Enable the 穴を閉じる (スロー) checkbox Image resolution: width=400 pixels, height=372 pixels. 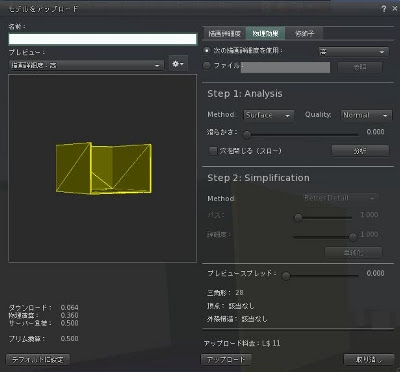click(x=213, y=151)
